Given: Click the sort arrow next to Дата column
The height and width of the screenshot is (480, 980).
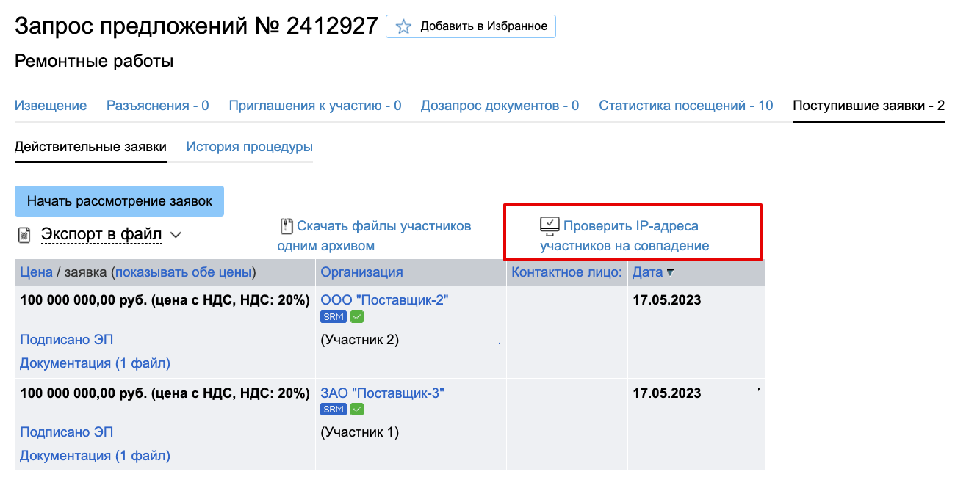Looking at the screenshot, I should (670, 272).
